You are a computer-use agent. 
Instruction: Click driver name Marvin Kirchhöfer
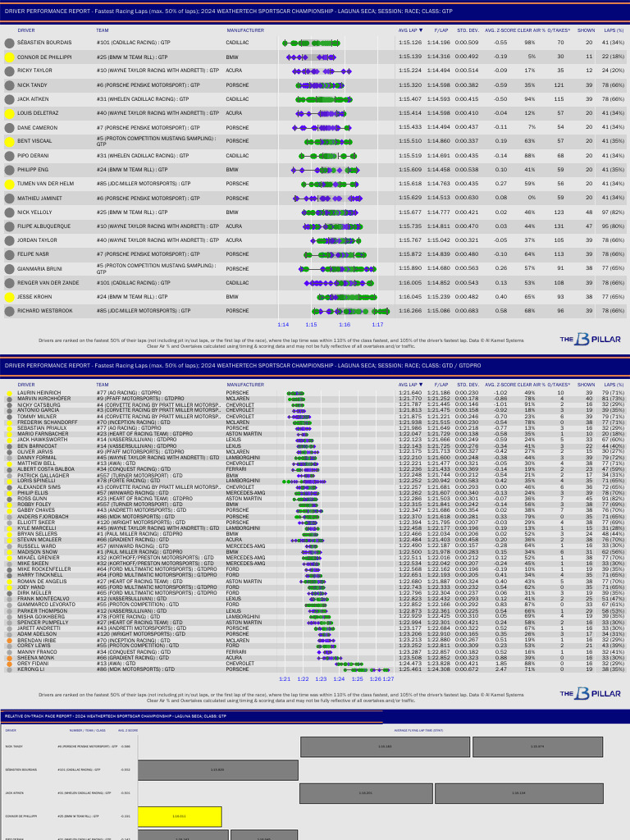pyautogui.click(x=44, y=399)
